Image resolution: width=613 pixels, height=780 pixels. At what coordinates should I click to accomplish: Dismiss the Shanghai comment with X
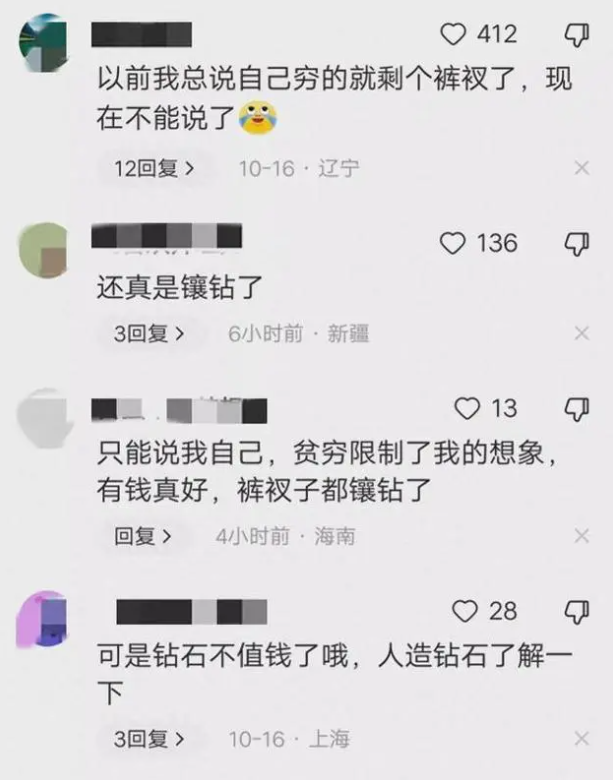tap(582, 739)
